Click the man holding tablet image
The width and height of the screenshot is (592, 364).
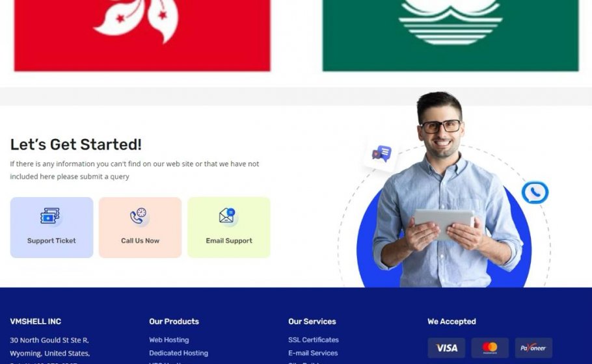tap(446, 190)
